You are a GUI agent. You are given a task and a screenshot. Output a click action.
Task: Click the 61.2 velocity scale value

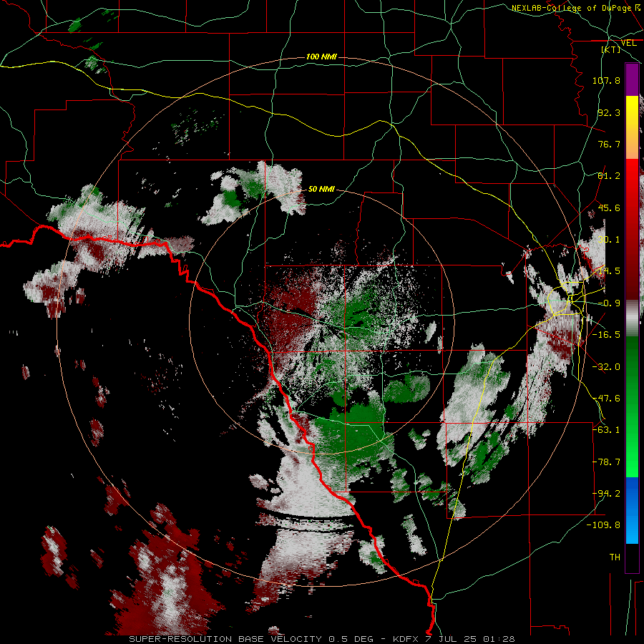tap(609, 176)
